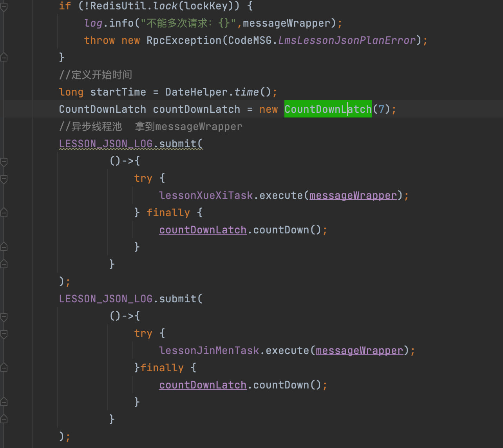The image size is (503, 448).
Task: Click the log identifier before .info
Action: pos(93,23)
